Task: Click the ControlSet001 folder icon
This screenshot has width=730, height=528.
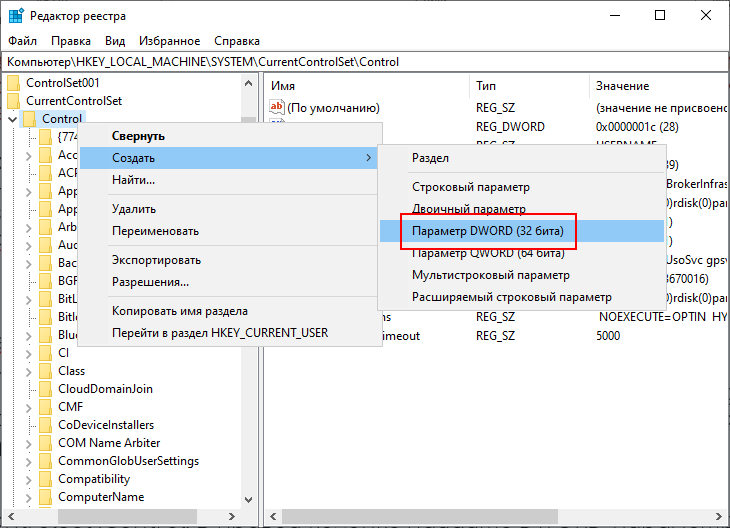Action: point(13,83)
